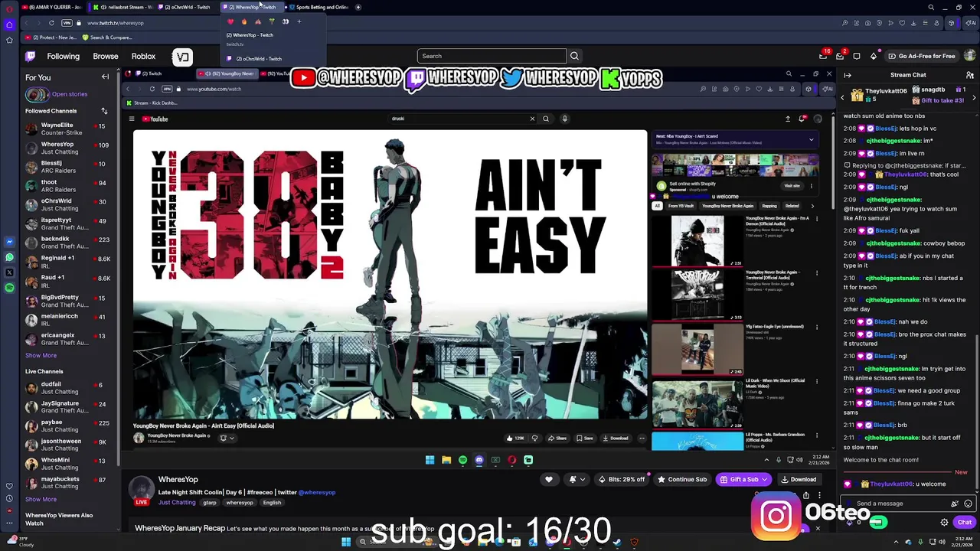The image size is (980, 551).
Task: Open the Territorial video thumbnail
Action: (697, 295)
